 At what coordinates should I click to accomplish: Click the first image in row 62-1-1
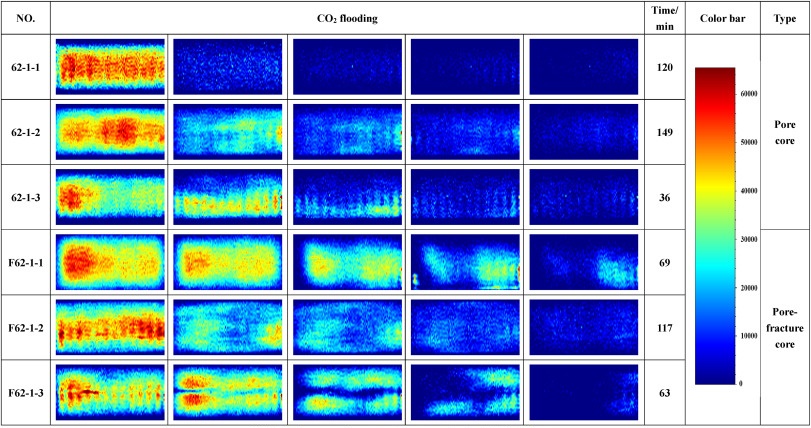click(110, 66)
